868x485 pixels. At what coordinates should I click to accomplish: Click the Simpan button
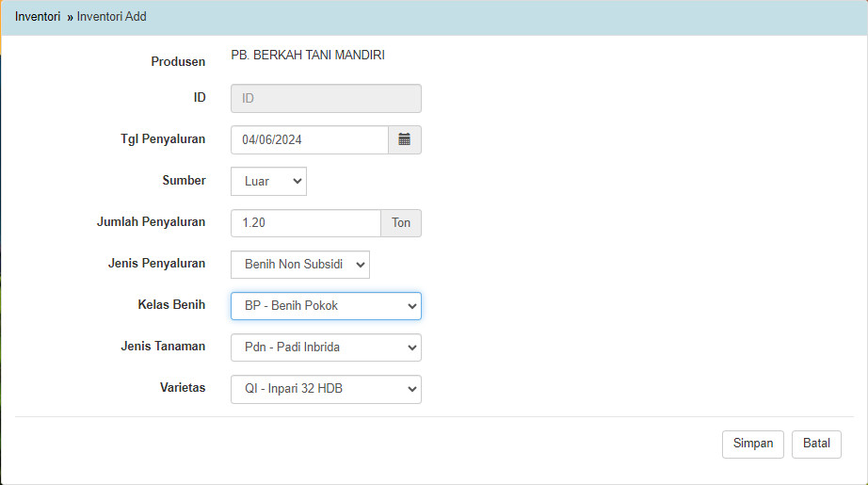[x=753, y=444]
